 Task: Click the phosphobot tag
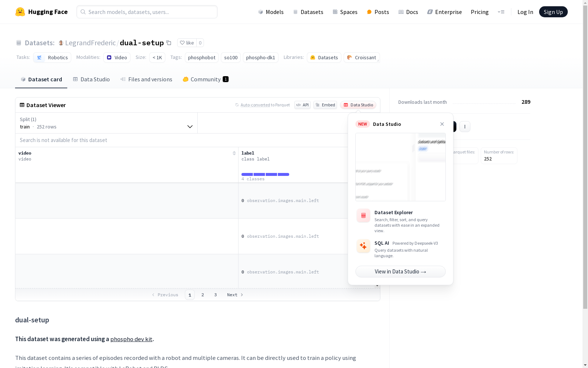coord(202,57)
